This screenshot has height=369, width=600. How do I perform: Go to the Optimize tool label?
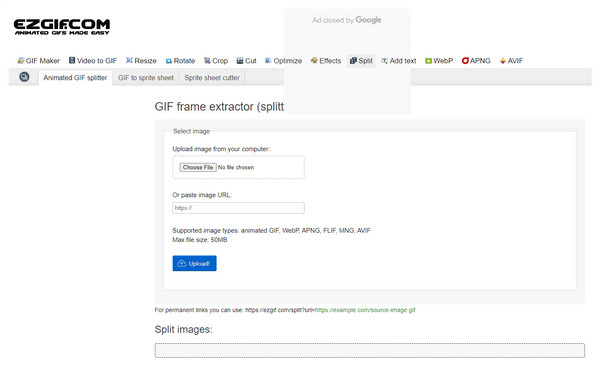288,61
